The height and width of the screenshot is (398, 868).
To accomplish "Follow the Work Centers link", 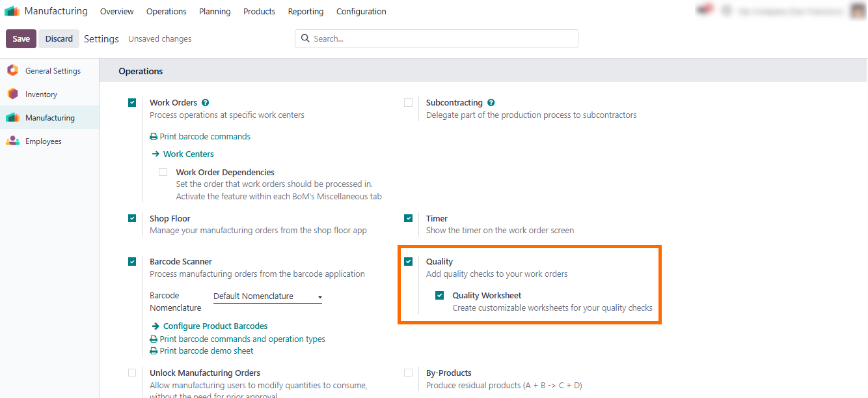I will click(188, 154).
